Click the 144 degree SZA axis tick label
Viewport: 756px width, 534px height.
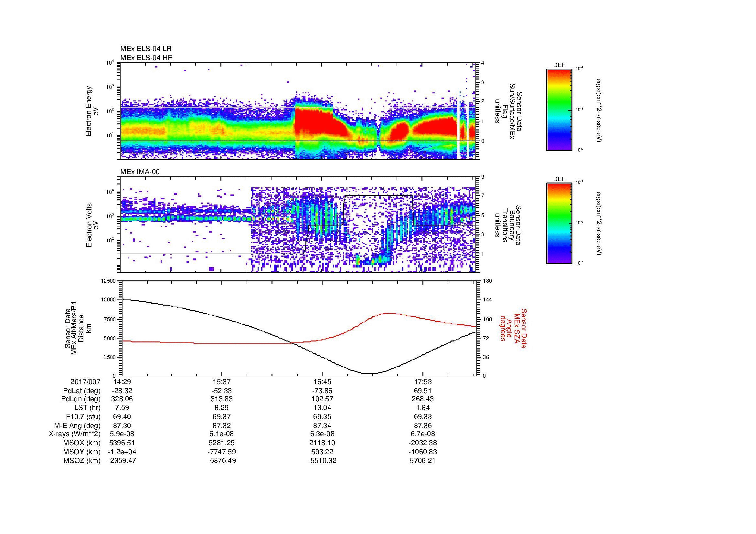(x=487, y=300)
